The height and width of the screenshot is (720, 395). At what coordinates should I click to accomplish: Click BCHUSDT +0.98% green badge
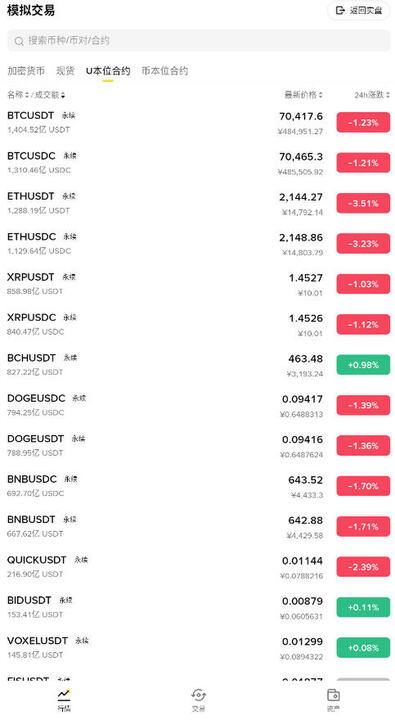363,365
